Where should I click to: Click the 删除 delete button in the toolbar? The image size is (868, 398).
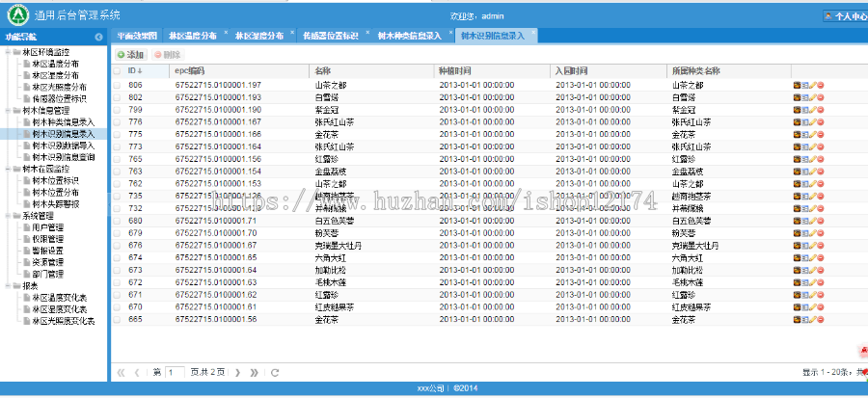(168, 55)
